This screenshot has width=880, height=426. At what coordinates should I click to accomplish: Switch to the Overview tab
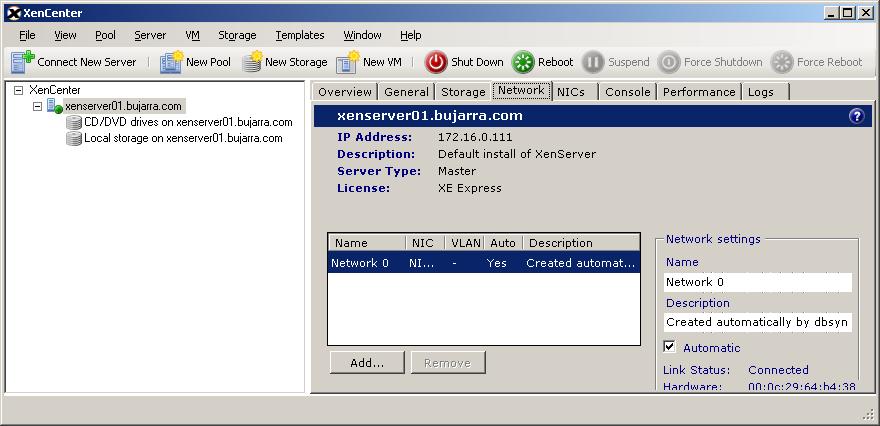345,92
